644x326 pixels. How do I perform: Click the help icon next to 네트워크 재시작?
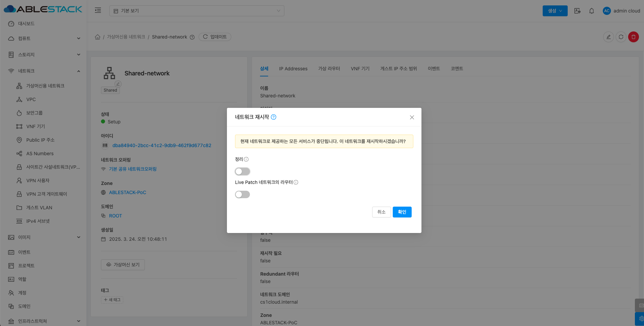coord(274,117)
